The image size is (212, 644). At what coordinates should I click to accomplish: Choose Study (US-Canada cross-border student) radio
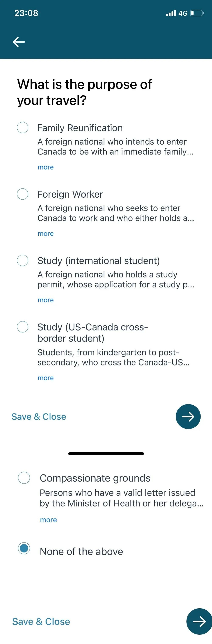tap(22, 327)
